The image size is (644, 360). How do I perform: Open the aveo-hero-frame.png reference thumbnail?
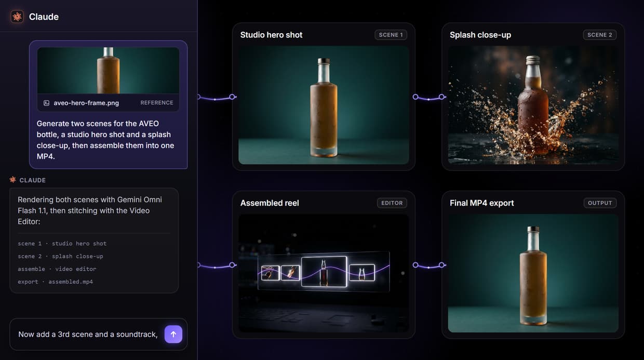[108, 71]
